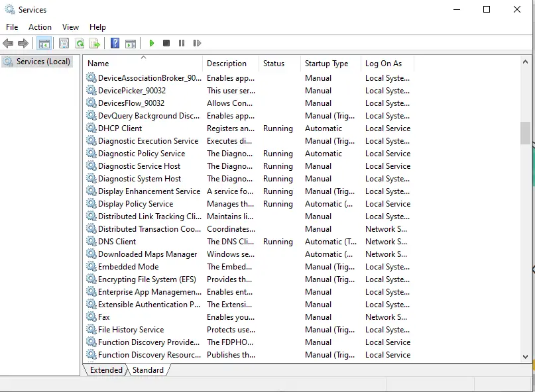Sort by the Name column header

143,64
